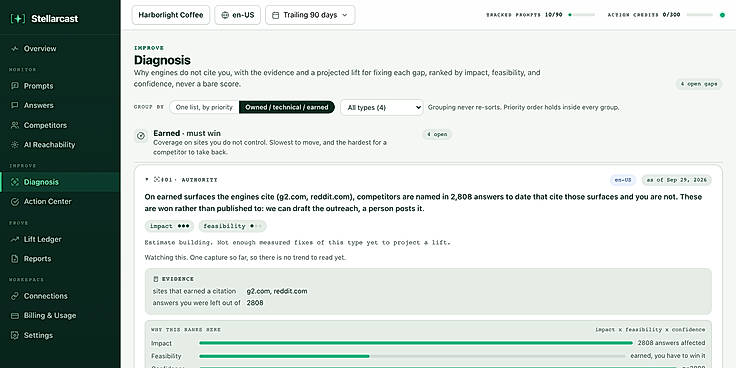Collapse the #01 Authority card triangle
The height and width of the screenshot is (368, 736).
point(147,180)
